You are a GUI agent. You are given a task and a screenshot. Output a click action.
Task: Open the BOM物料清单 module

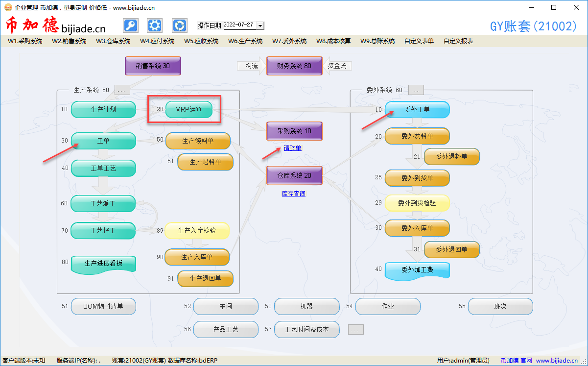(103, 306)
